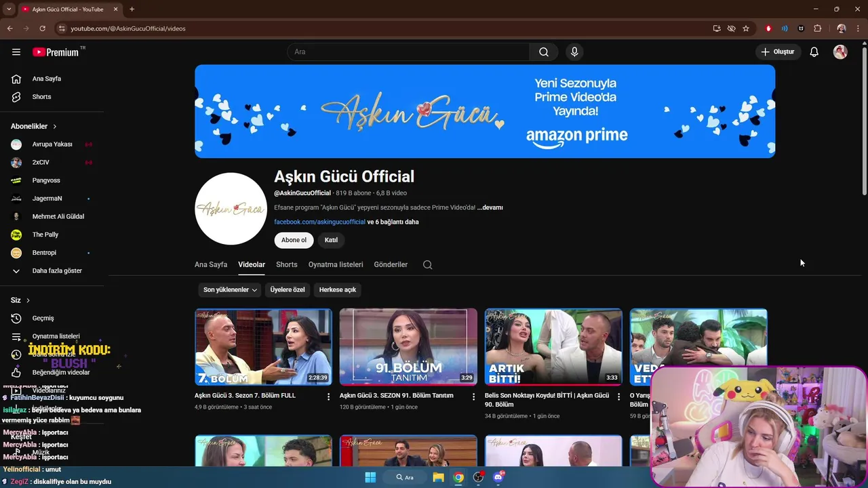Switch to the channel Ana Sayfa tab

[x=211, y=264]
